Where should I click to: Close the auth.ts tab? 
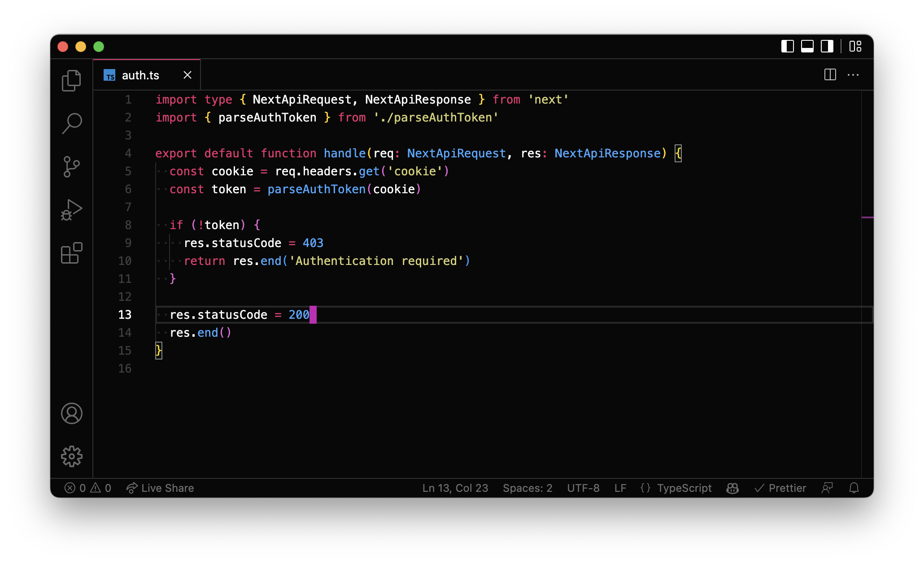187,75
